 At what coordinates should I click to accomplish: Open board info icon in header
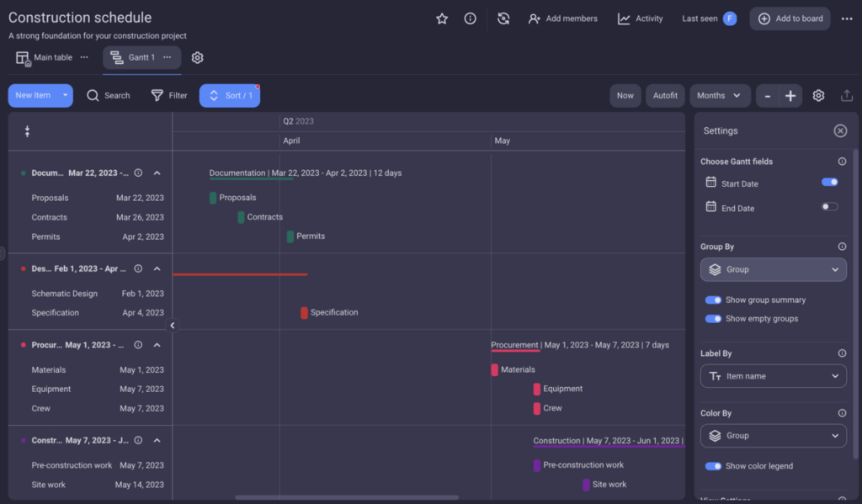(x=471, y=19)
